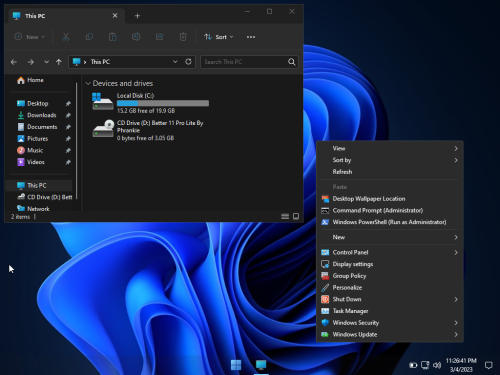500x375 pixels.
Task: Select CD Drive (D:) in navigation pane
Action: [45, 197]
